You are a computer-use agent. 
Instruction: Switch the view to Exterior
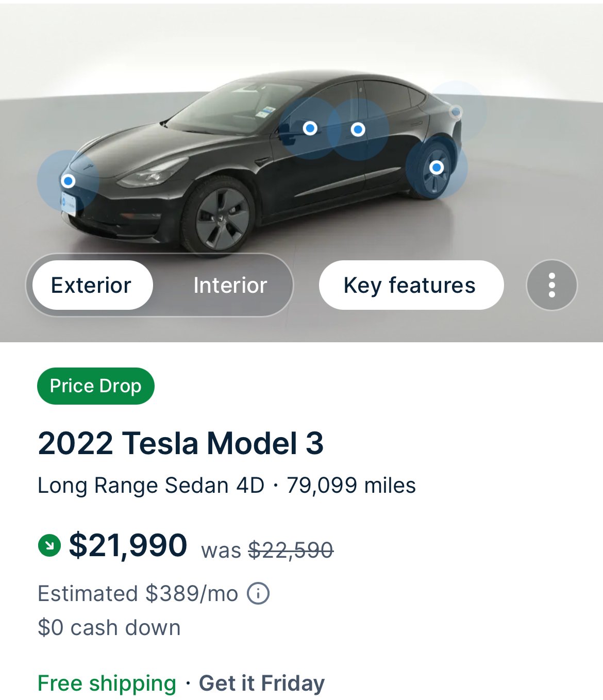(91, 285)
